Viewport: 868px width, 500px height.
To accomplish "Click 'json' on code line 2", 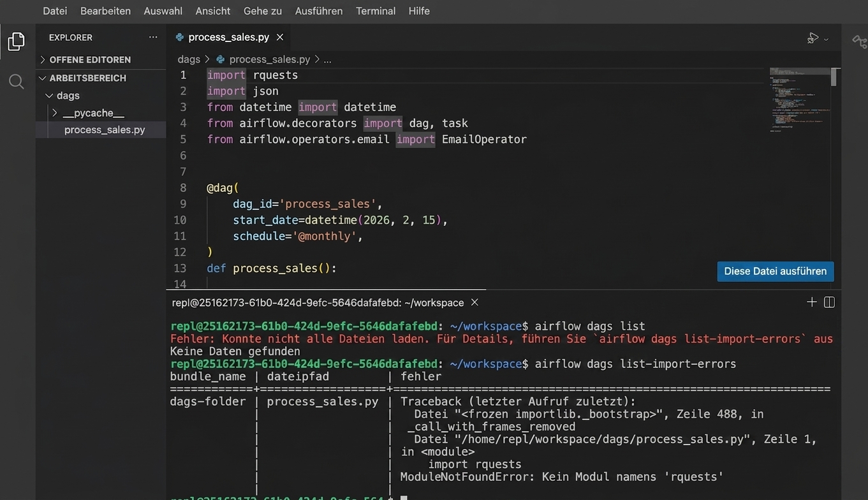I will click(x=265, y=91).
